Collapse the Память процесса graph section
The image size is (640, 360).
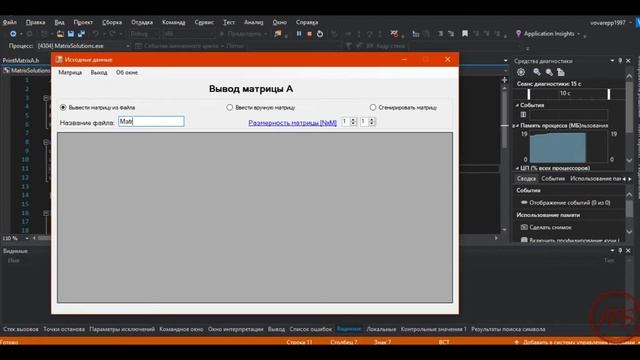click(x=517, y=126)
